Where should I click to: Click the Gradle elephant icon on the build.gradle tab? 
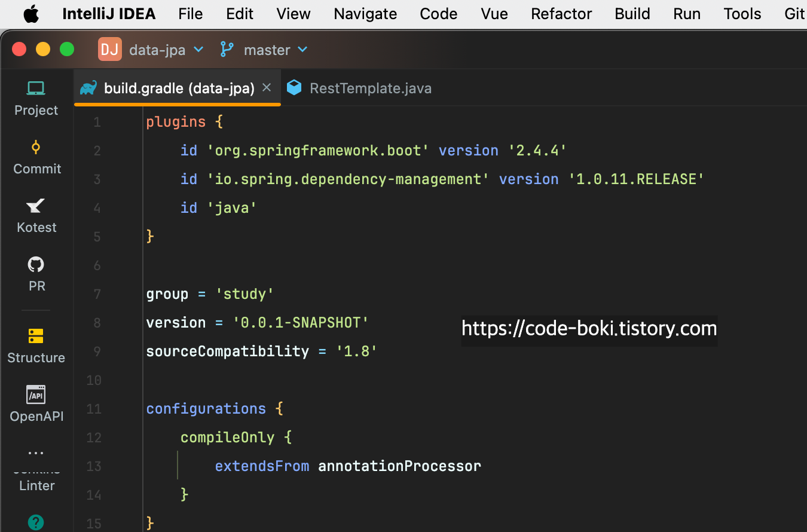coord(88,88)
